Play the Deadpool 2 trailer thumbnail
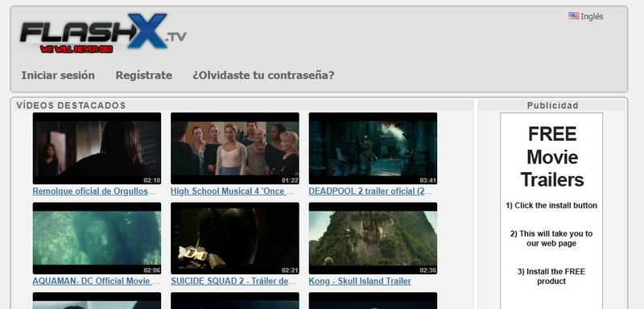Screen dimensions: 644x309 [373, 149]
